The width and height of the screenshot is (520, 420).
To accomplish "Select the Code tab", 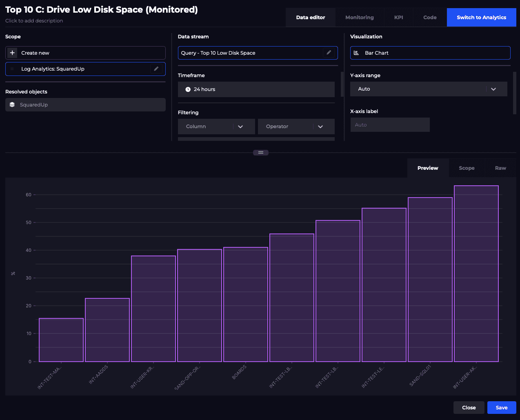I will 430,18.
